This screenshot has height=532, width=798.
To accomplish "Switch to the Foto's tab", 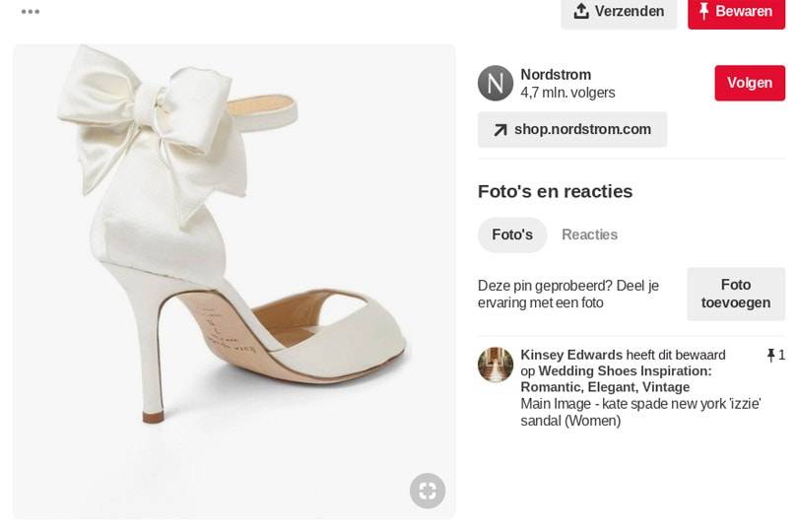I will (x=512, y=234).
